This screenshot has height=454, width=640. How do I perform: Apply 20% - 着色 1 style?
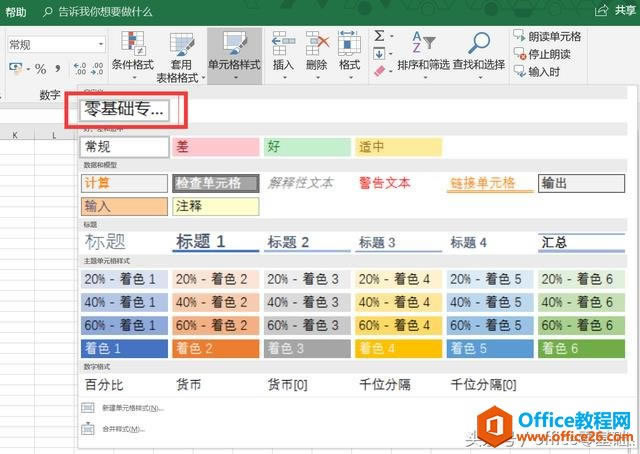click(x=124, y=279)
